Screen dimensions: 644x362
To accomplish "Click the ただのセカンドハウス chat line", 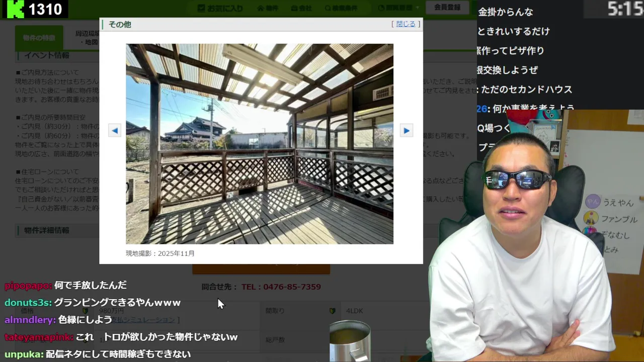I will (527, 89).
